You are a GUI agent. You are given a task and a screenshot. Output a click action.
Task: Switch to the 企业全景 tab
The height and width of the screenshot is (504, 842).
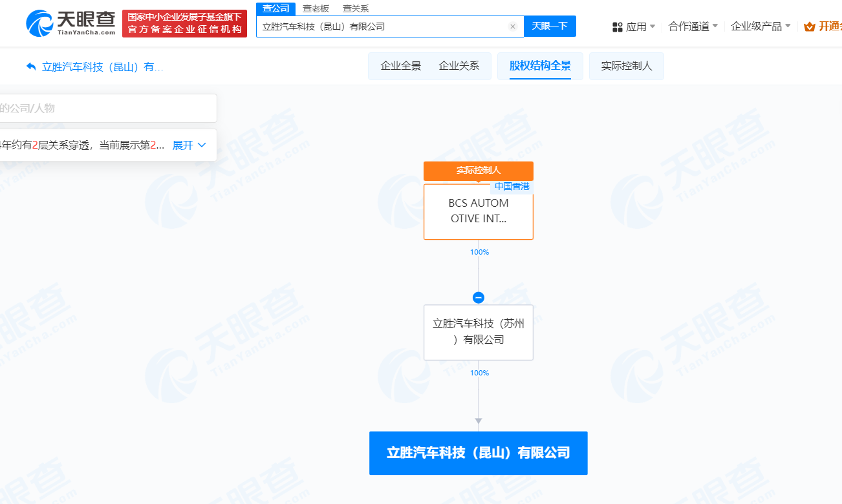(401, 66)
